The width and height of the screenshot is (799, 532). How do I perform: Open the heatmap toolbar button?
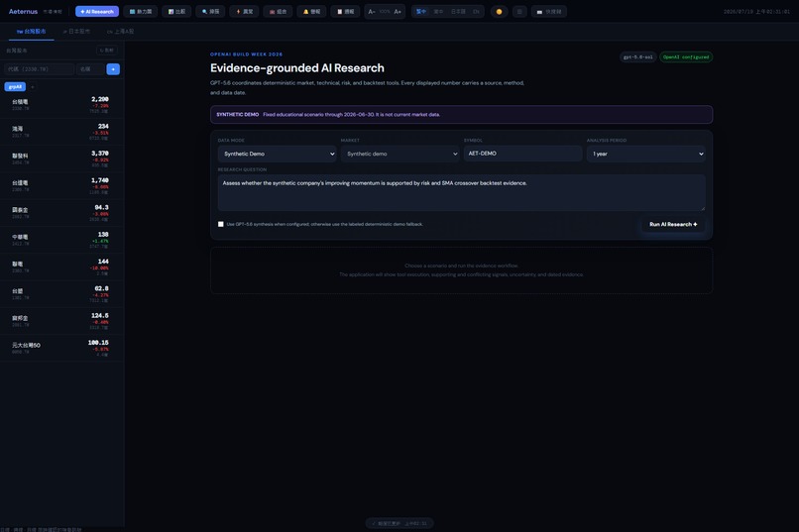[x=140, y=11]
